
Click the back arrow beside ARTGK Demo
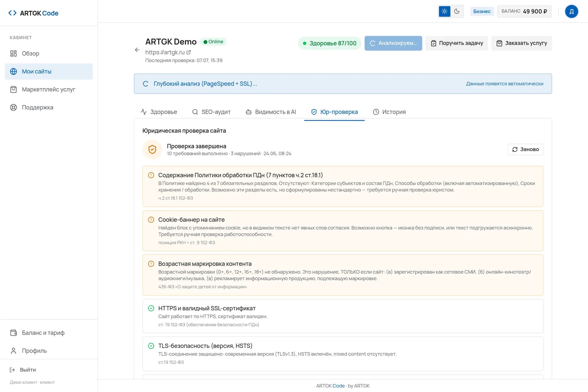click(x=137, y=50)
